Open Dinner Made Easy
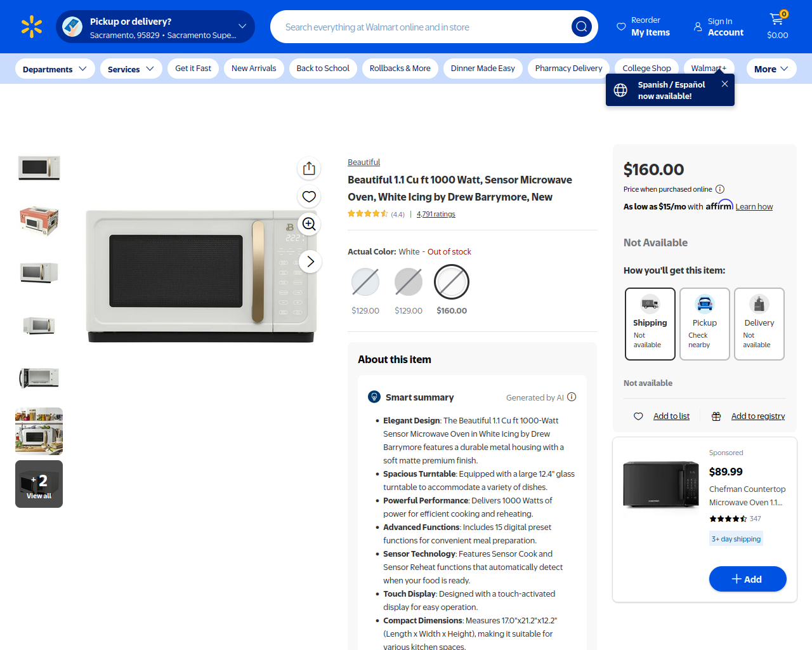Image resolution: width=812 pixels, height=650 pixels. coord(483,69)
